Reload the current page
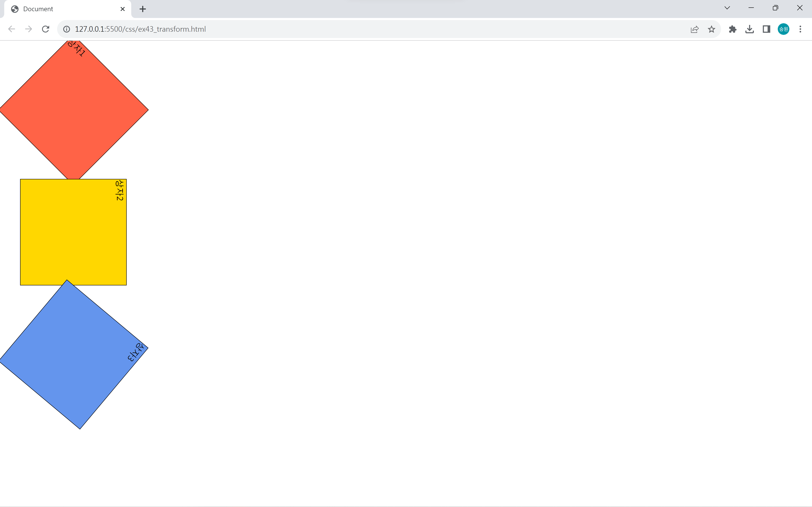 point(46,29)
